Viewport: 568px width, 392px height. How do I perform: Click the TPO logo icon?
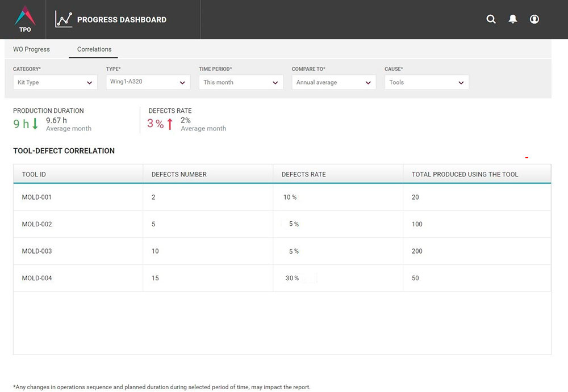pyautogui.click(x=24, y=19)
